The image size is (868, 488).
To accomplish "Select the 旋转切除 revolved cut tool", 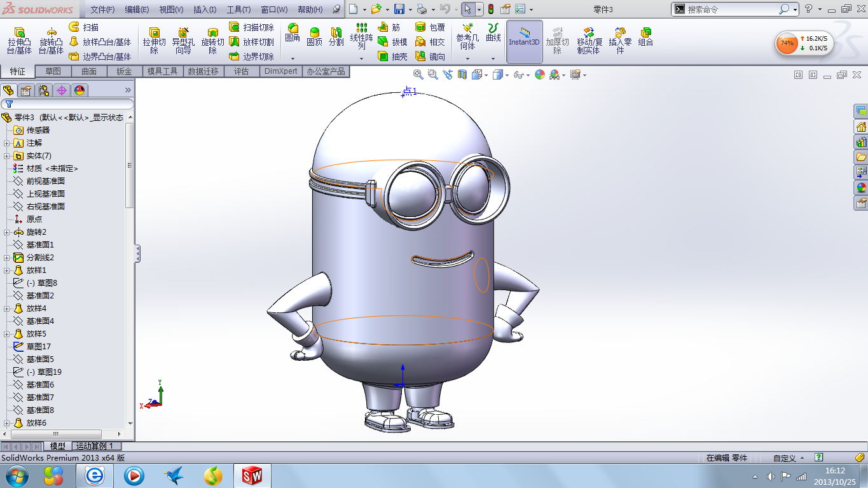I will pyautogui.click(x=212, y=41).
